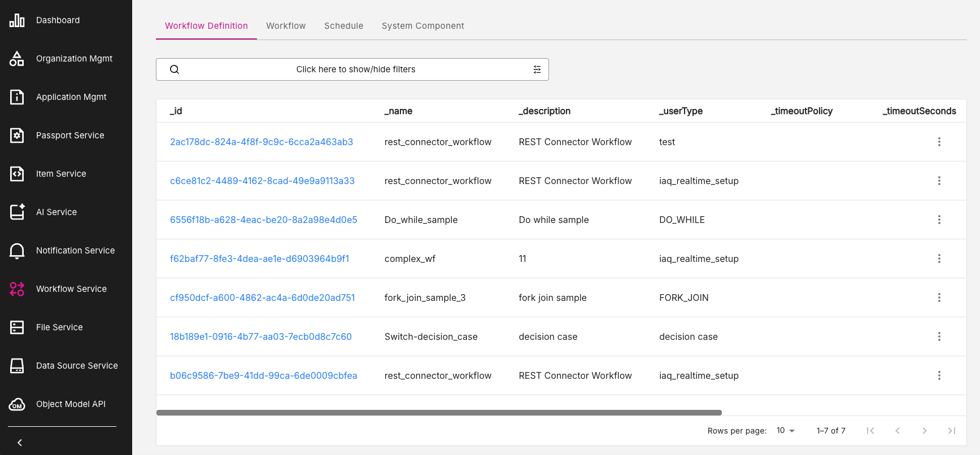The width and height of the screenshot is (980, 455).
Task: Open Dashboard from the sidebar
Action: pyautogui.click(x=58, y=20)
